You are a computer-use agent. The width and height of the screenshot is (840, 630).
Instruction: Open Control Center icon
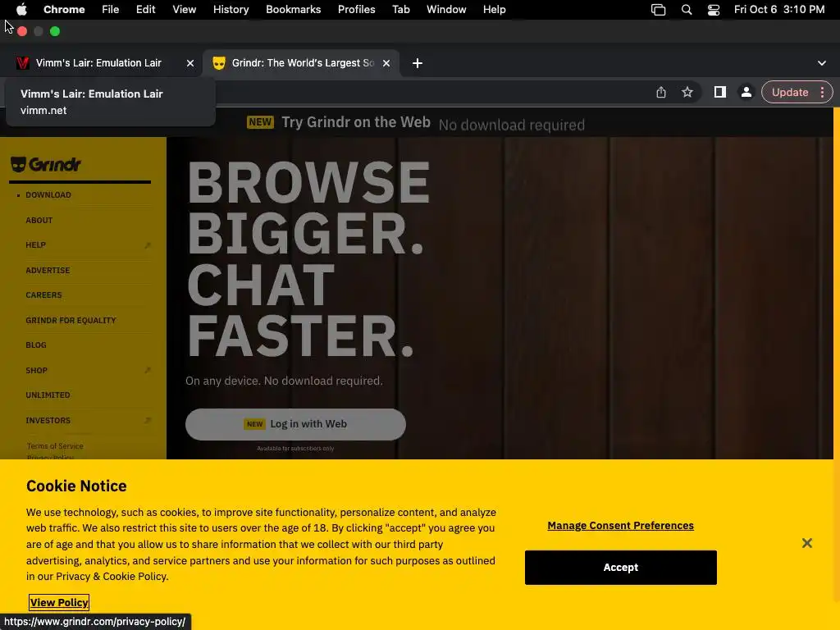[713, 10]
